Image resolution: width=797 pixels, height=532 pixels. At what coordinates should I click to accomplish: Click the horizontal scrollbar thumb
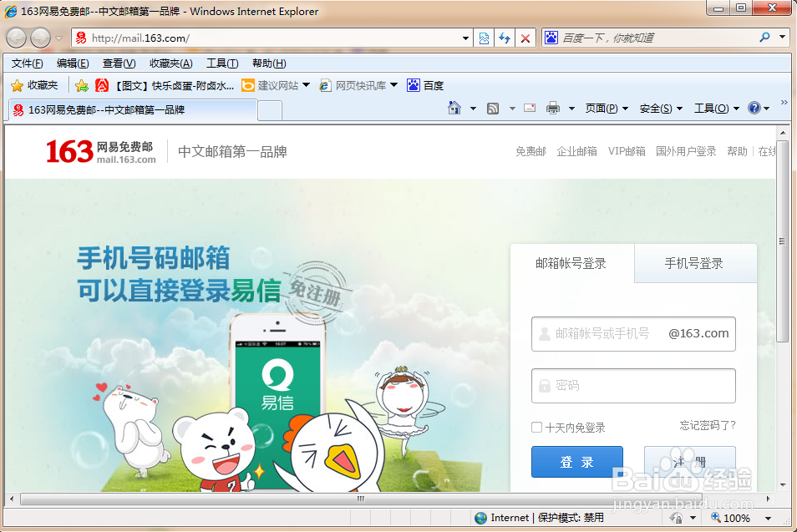361,499
